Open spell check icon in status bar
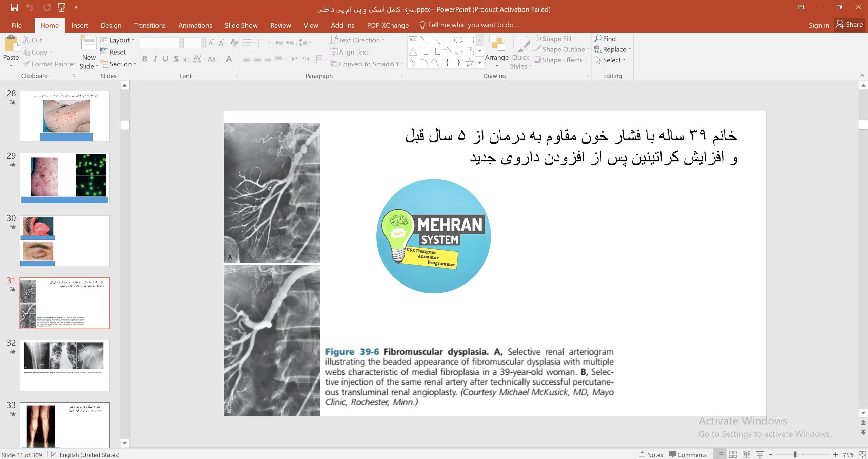Screen dimensions: 868x459 click(52, 455)
